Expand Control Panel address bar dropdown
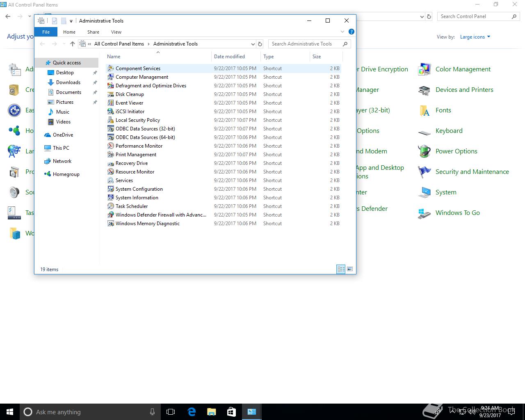Screen dimensions: 525x420 tap(422, 17)
